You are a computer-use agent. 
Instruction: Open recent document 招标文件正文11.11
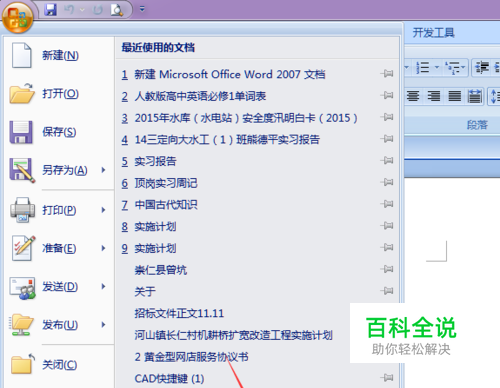point(179,313)
